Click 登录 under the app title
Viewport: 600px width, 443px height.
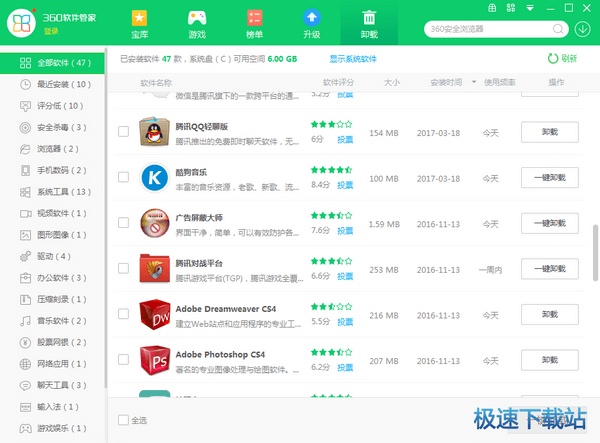pyautogui.click(x=51, y=31)
